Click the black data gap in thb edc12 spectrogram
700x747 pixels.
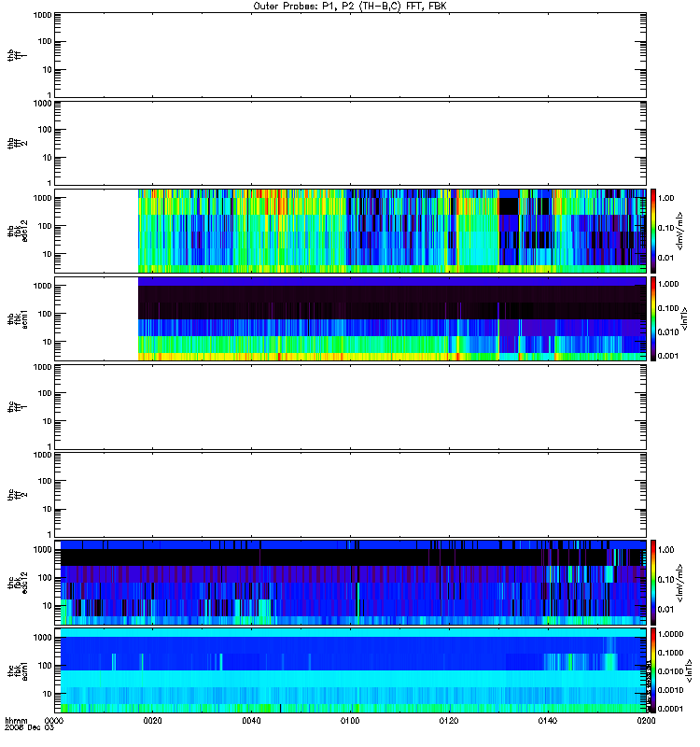508,206
